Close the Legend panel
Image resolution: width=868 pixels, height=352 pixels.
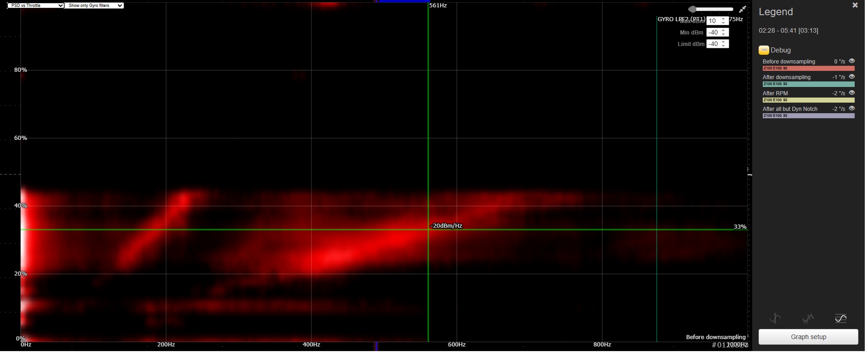click(x=855, y=6)
